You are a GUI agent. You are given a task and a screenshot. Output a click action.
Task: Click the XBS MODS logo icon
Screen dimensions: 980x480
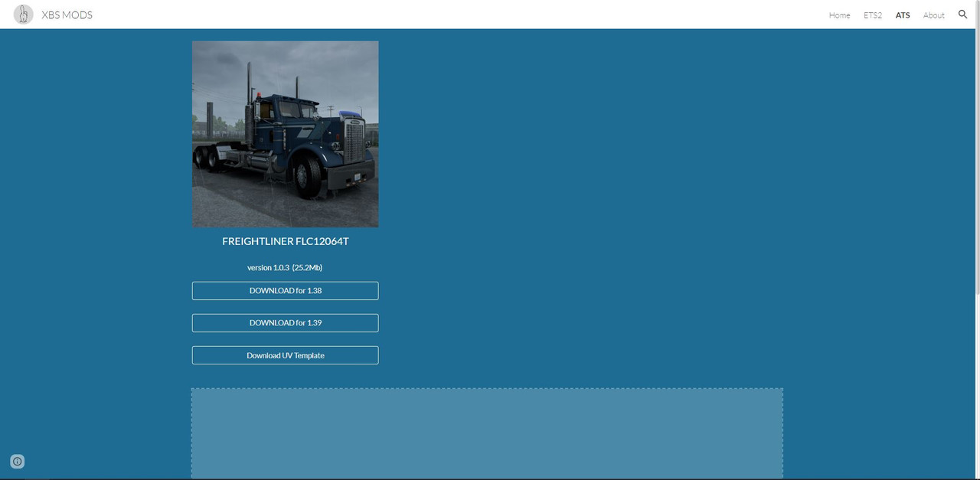coord(24,15)
